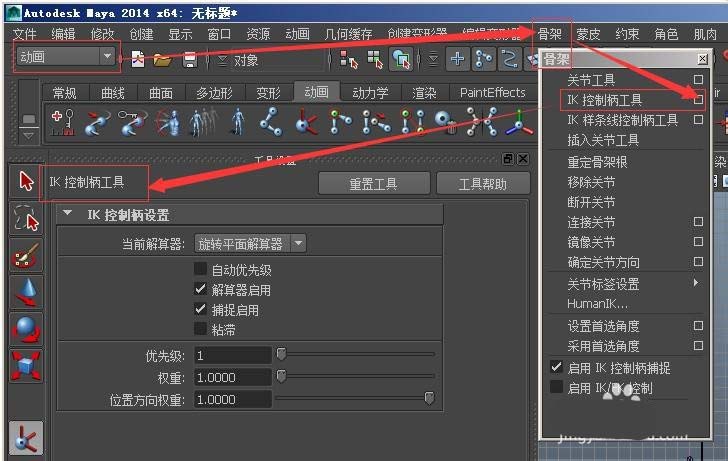Click the Set Key shelf icon
The image size is (728, 461).
pyautogui.click(x=63, y=123)
